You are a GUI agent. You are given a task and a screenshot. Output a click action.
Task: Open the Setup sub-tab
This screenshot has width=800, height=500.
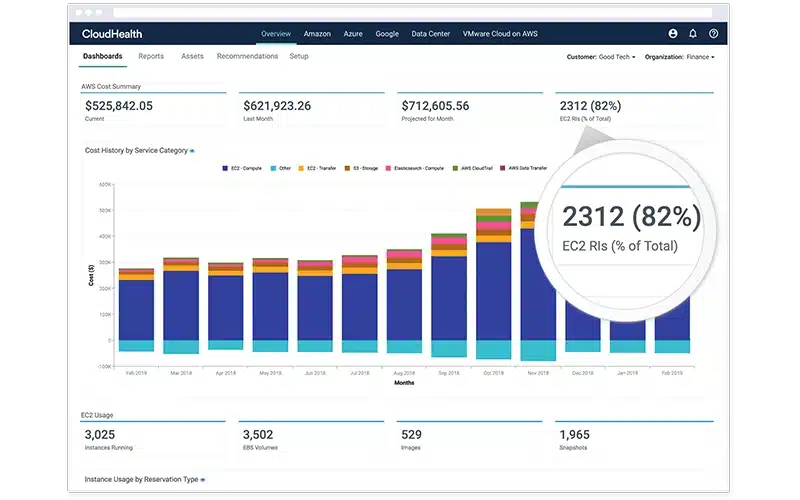pos(299,56)
